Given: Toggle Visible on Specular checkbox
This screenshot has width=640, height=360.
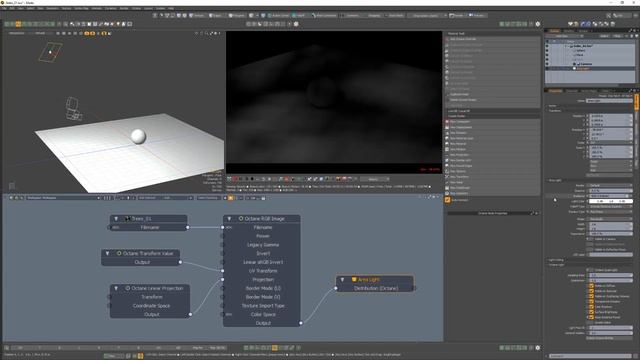Looking at the screenshot, I should (591, 291).
